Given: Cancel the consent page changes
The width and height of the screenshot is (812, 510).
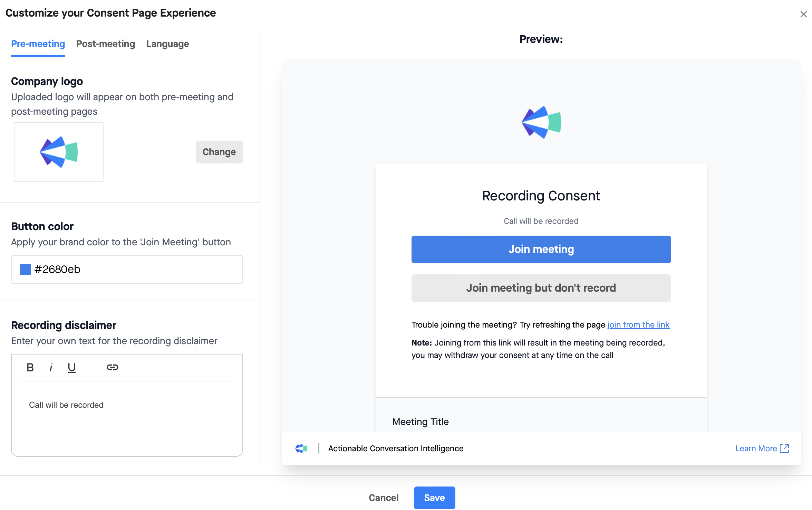Looking at the screenshot, I should (384, 498).
